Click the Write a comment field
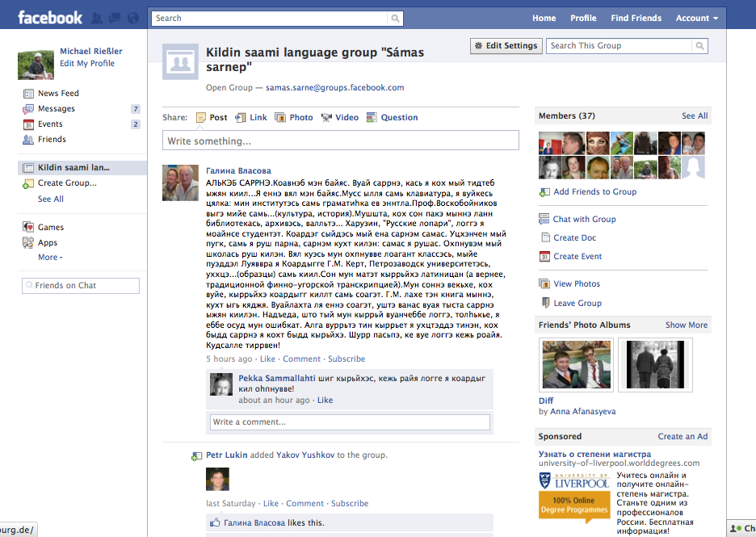Screen dimensions: 756x537 tap(350, 422)
